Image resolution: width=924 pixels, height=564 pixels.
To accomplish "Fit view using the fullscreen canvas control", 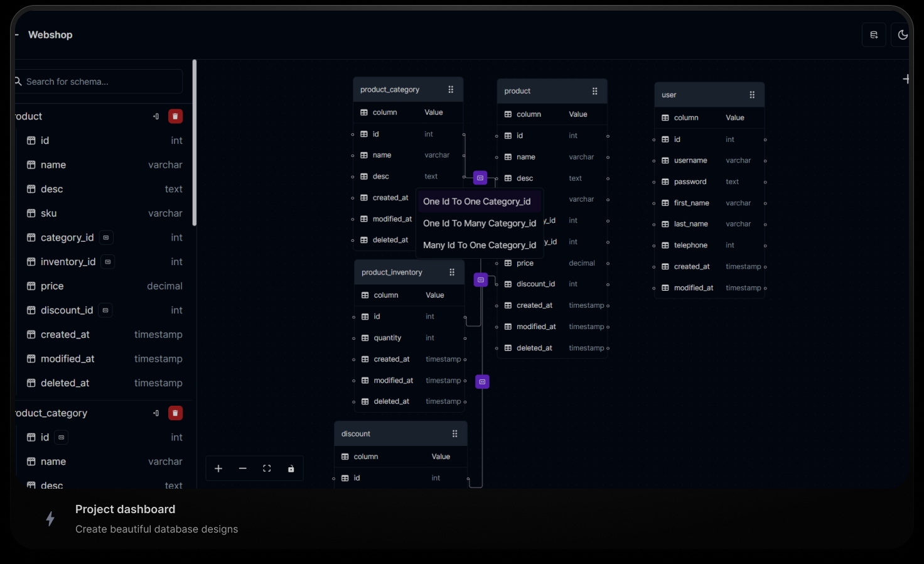I will click(267, 469).
